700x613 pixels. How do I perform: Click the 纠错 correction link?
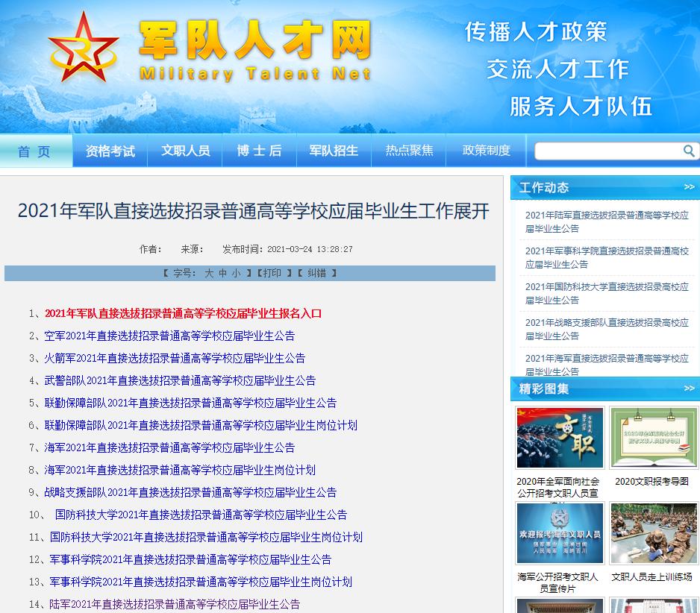coord(316,273)
